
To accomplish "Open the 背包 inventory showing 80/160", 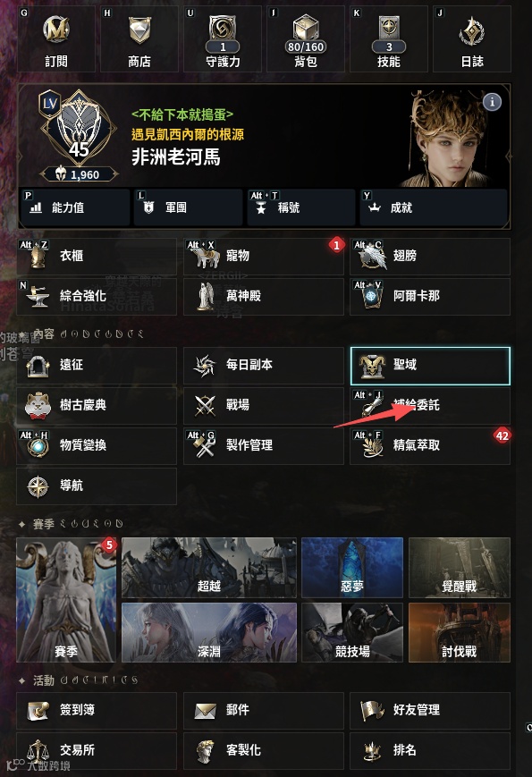I will 306,39.
